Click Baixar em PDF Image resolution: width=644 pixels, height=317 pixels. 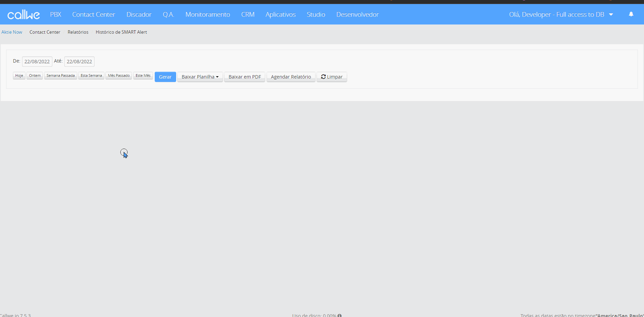pyautogui.click(x=244, y=77)
